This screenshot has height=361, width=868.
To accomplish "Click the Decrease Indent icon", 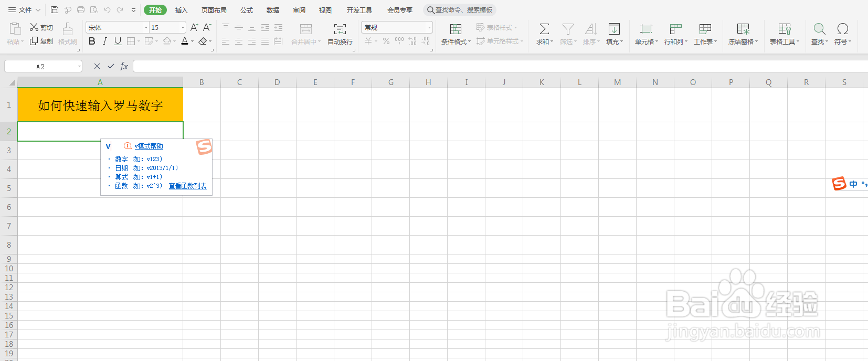I will pos(265,27).
